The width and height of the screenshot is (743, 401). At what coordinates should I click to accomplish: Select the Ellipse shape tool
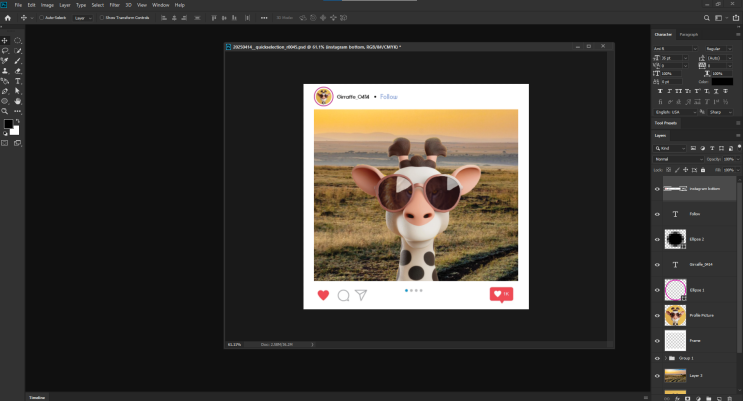[x=5, y=101]
